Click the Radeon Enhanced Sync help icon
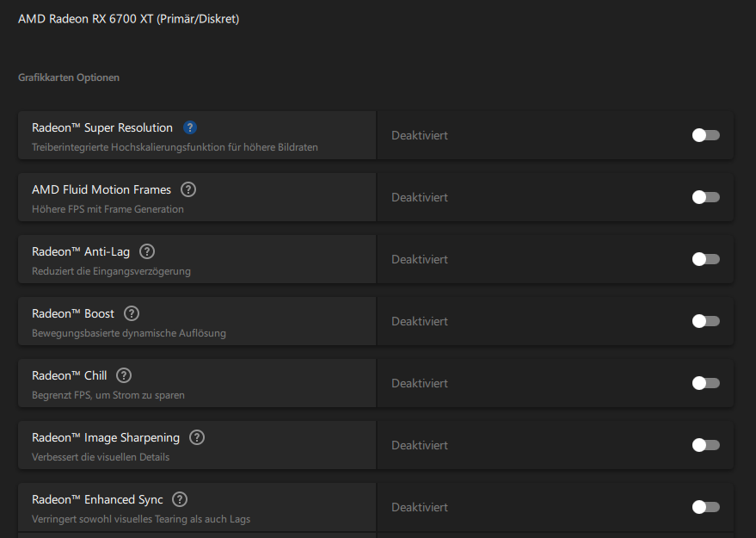The height and width of the screenshot is (538, 756). click(180, 499)
